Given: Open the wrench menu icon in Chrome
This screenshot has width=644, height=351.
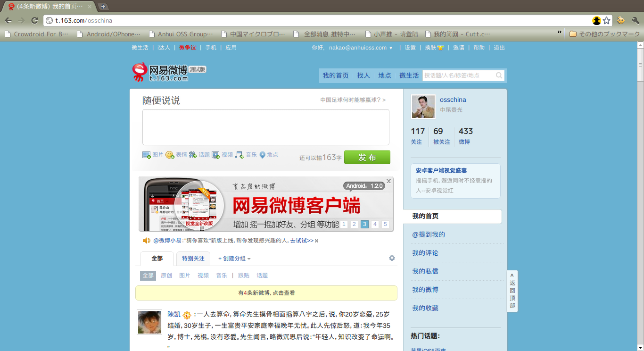Looking at the screenshot, I should point(635,20).
